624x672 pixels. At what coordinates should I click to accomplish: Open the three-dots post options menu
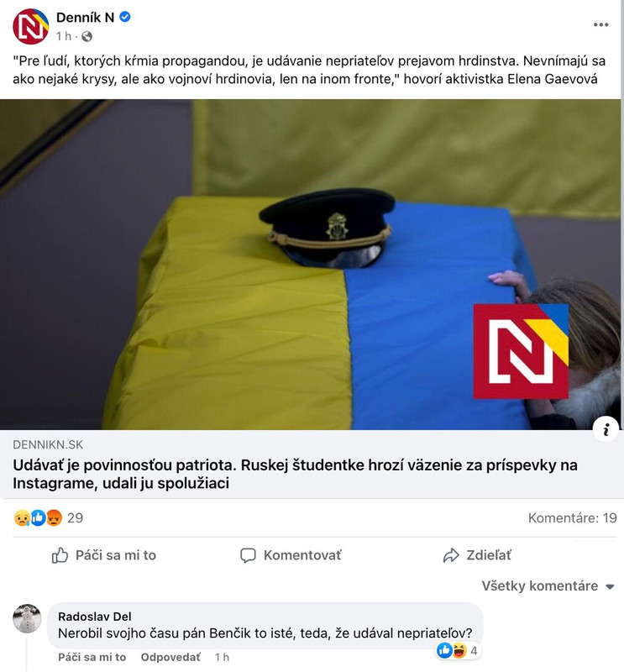click(x=600, y=25)
